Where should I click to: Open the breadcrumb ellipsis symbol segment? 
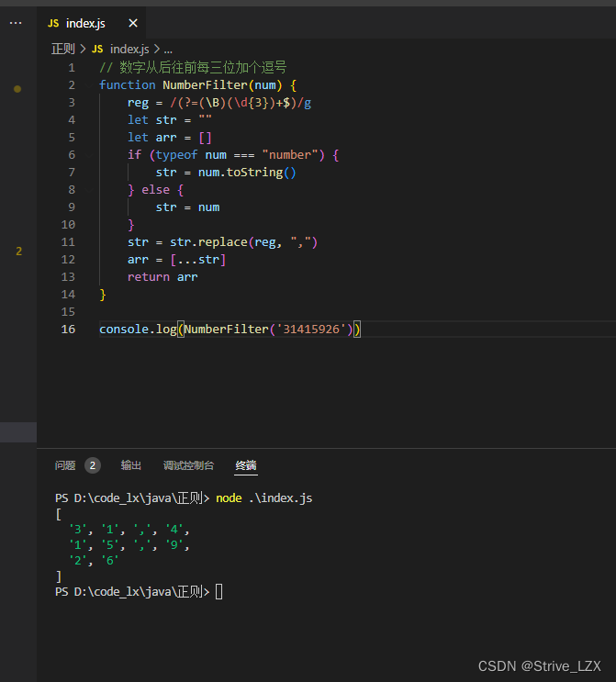pos(168,50)
